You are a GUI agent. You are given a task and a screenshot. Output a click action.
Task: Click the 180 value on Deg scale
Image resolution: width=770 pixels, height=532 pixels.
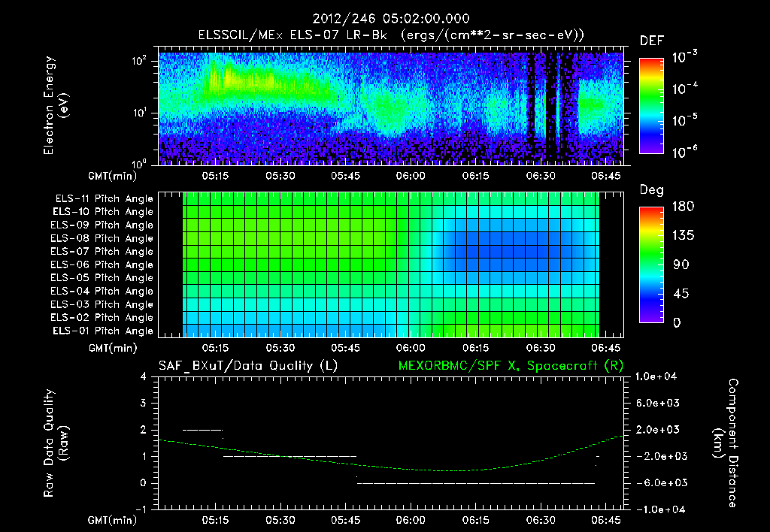(x=684, y=206)
